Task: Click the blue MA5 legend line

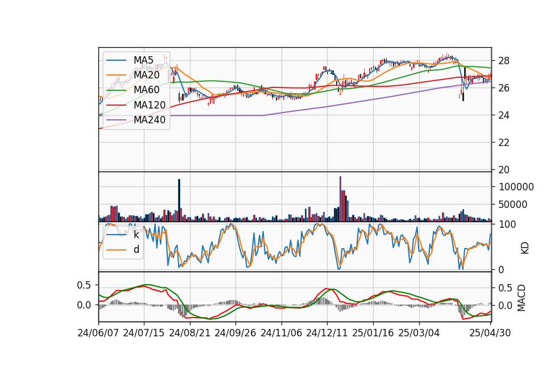Action: [116, 60]
